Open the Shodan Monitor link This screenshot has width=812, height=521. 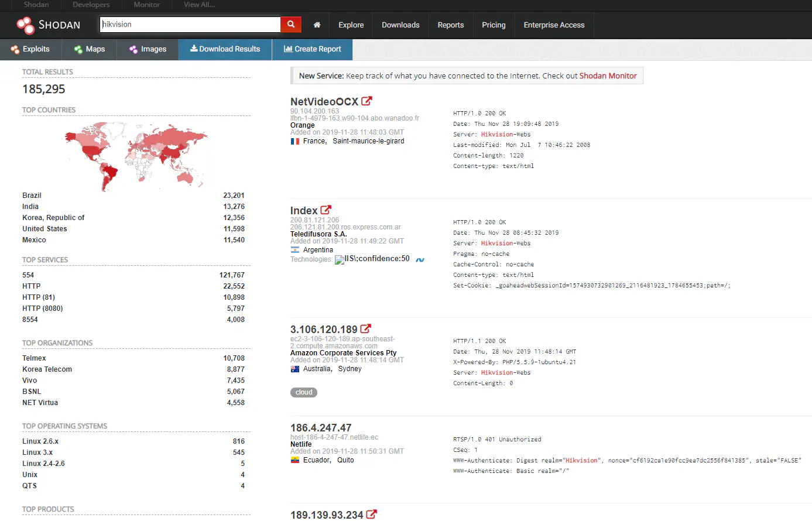[x=608, y=76]
